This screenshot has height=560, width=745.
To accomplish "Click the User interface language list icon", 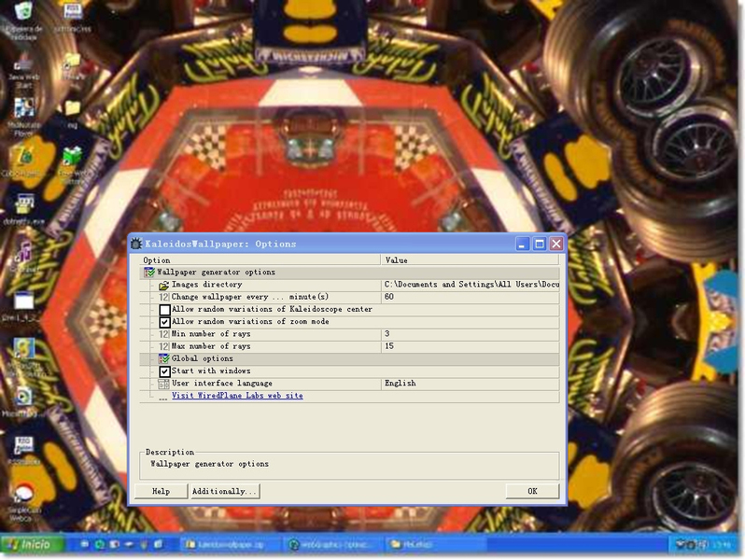I will click(x=164, y=384).
